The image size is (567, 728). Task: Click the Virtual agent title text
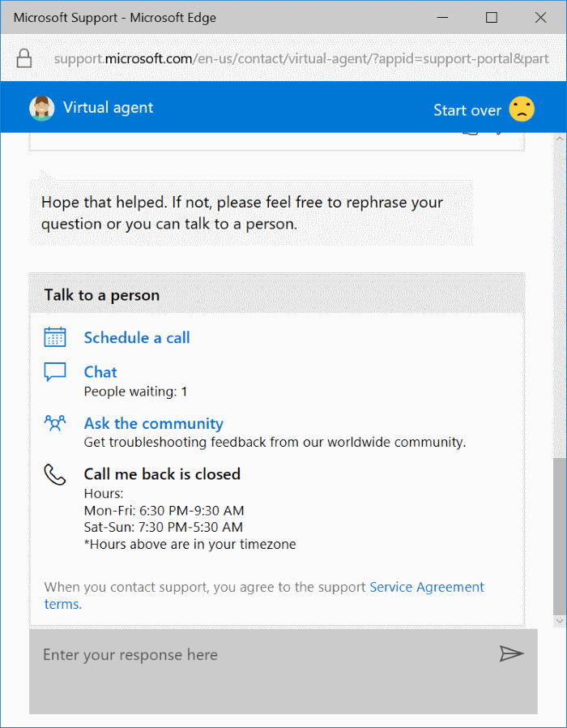tap(108, 107)
